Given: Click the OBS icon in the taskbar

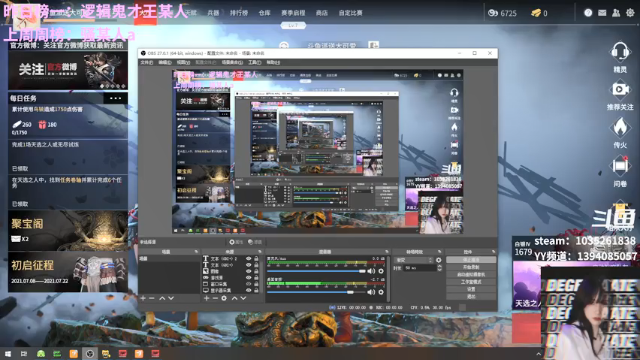Looking at the screenshot, I should [x=90, y=353].
